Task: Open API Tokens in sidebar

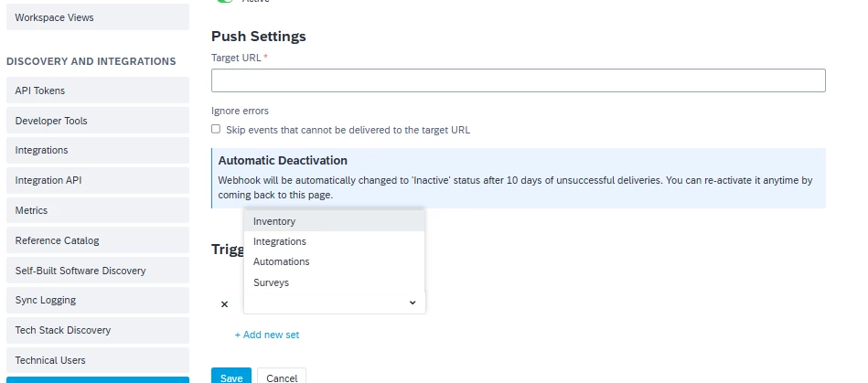Action: (x=98, y=90)
